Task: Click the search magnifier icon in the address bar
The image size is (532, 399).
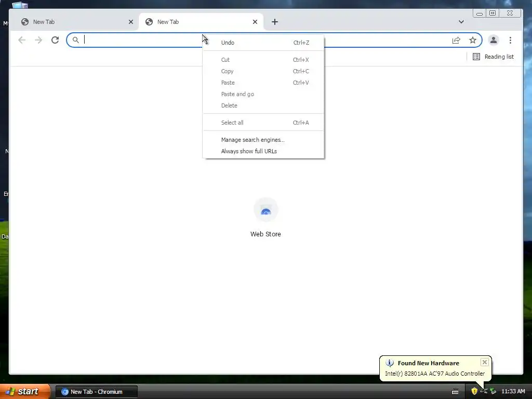Action: [76, 40]
